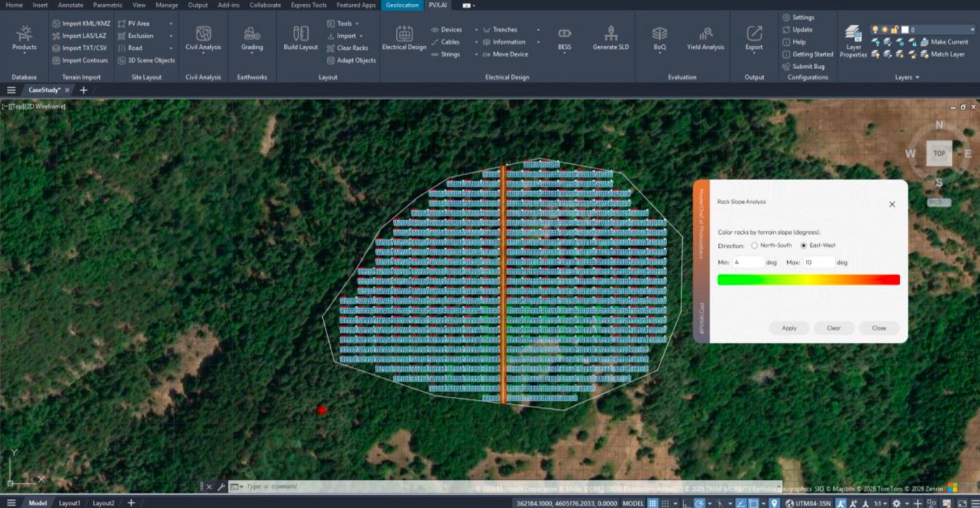Click Apply in Rack Slope Analysis

coord(789,328)
